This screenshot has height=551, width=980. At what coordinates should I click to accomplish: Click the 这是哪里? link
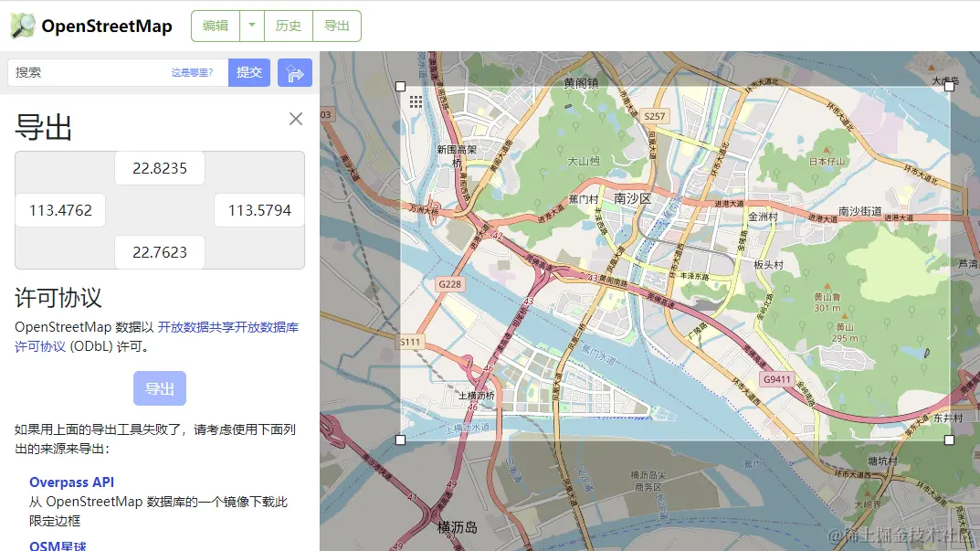[x=193, y=72]
